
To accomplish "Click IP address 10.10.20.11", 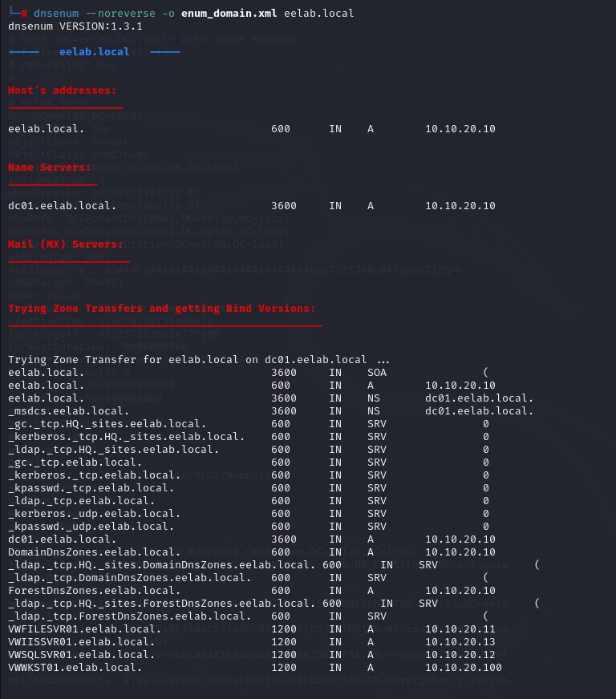I will [460, 629].
